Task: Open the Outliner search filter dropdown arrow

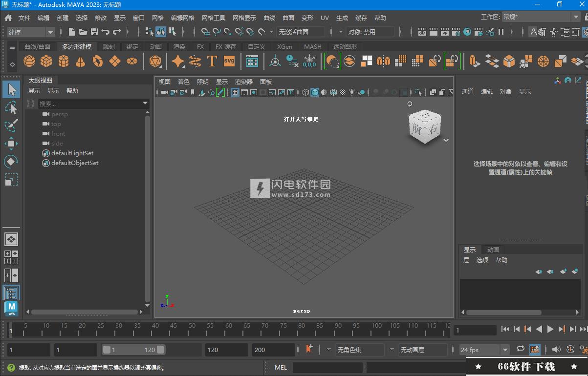Action: (145, 104)
